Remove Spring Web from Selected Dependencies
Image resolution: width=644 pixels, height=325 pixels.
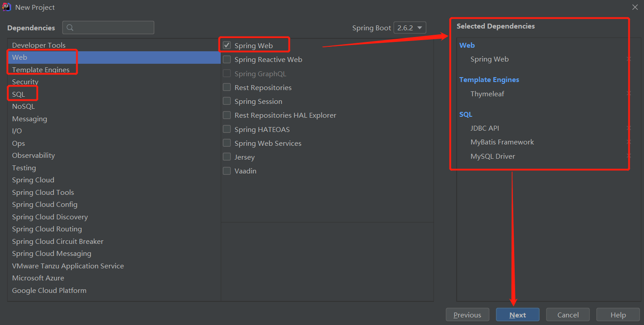[x=628, y=59]
